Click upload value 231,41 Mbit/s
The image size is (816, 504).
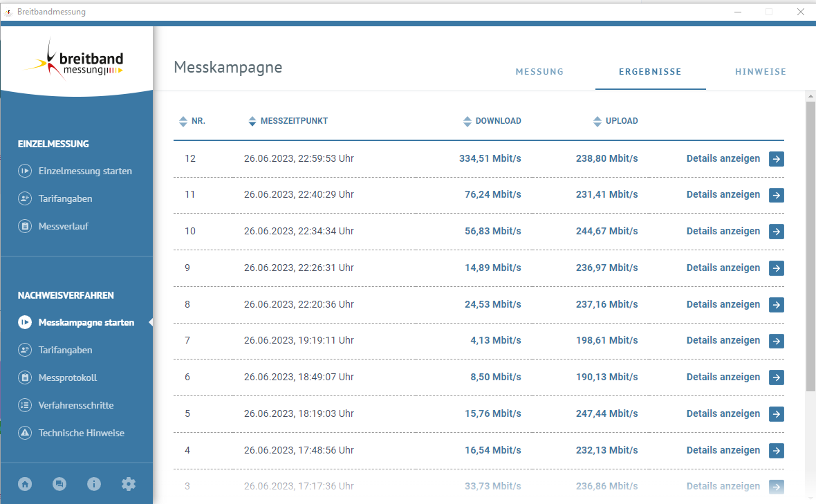[x=606, y=194]
